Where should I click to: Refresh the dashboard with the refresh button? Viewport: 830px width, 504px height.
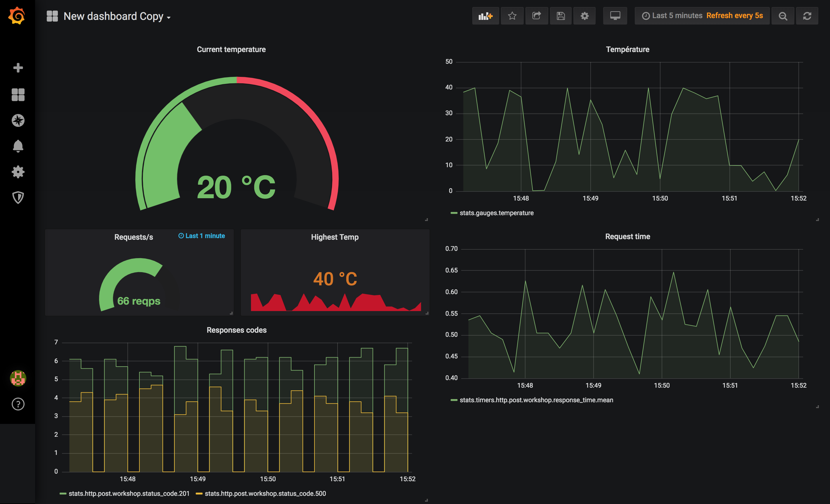(x=807, y=16)
